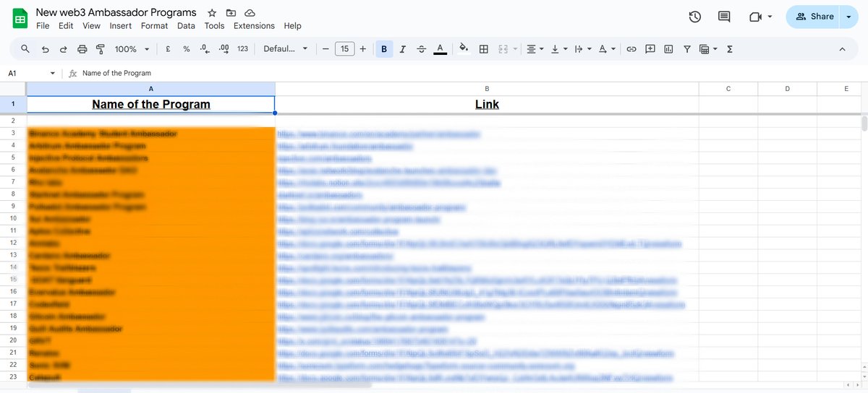Open the filter views dropdown
The width and height of the screenshot is (868, 393).
(708, 49)
